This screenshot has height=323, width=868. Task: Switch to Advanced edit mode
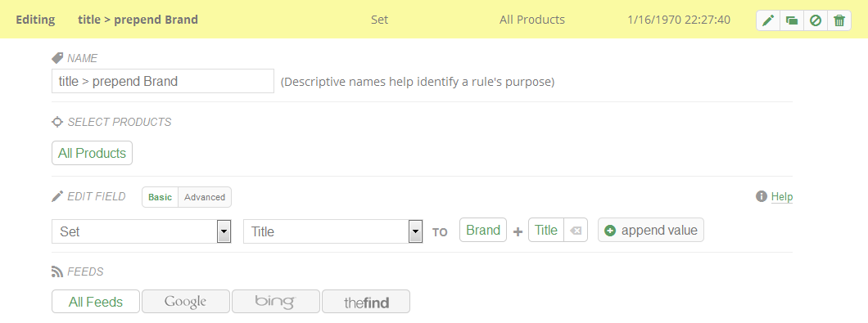click(x=205, y=197)
